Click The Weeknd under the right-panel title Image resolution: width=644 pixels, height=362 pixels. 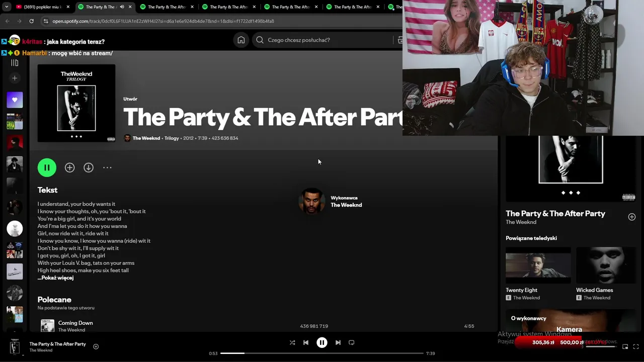pyautogui.click(x=521, y=222)
